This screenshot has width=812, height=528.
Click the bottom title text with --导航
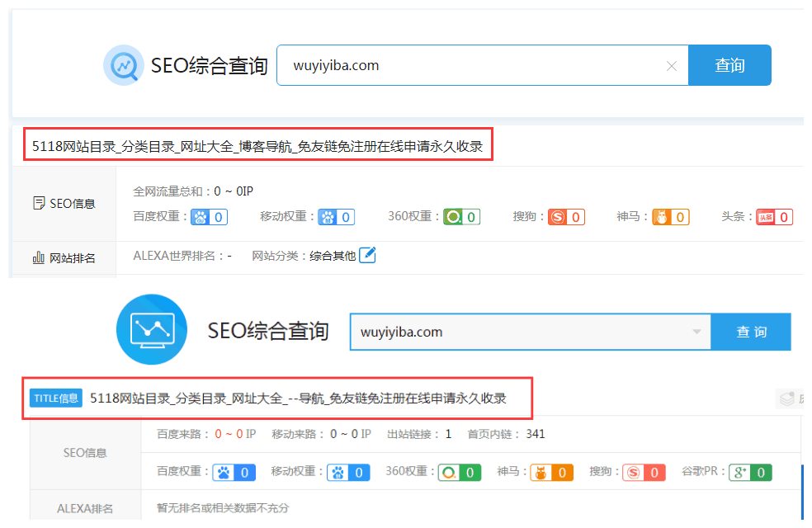pyautogui.click(x=298, y=398)
